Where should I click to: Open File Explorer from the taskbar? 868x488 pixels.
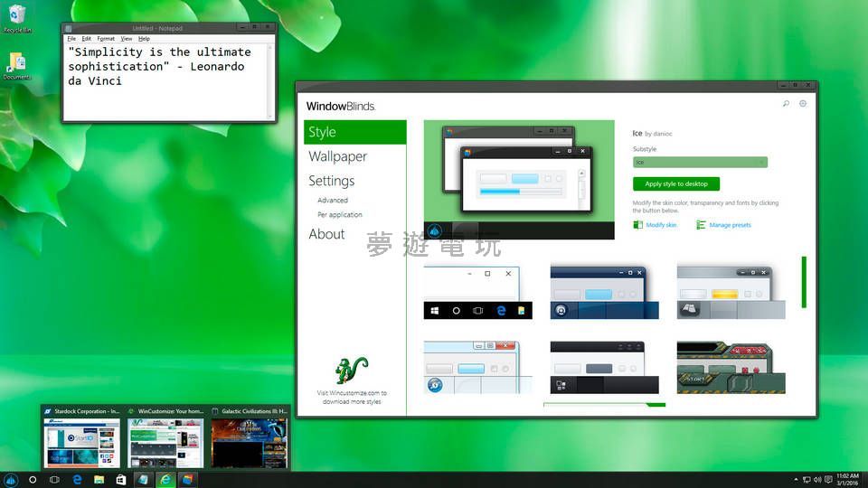(x=99, y=479)
